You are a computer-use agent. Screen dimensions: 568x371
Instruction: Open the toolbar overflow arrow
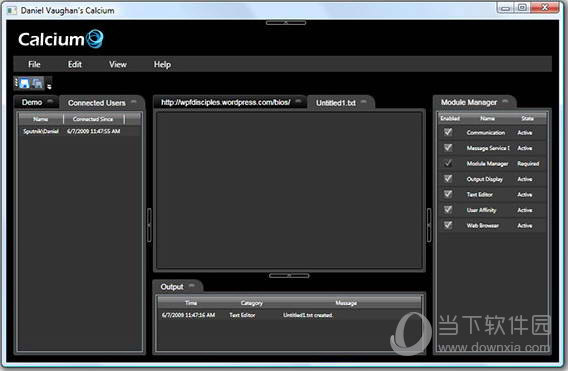tap(49, 86)
